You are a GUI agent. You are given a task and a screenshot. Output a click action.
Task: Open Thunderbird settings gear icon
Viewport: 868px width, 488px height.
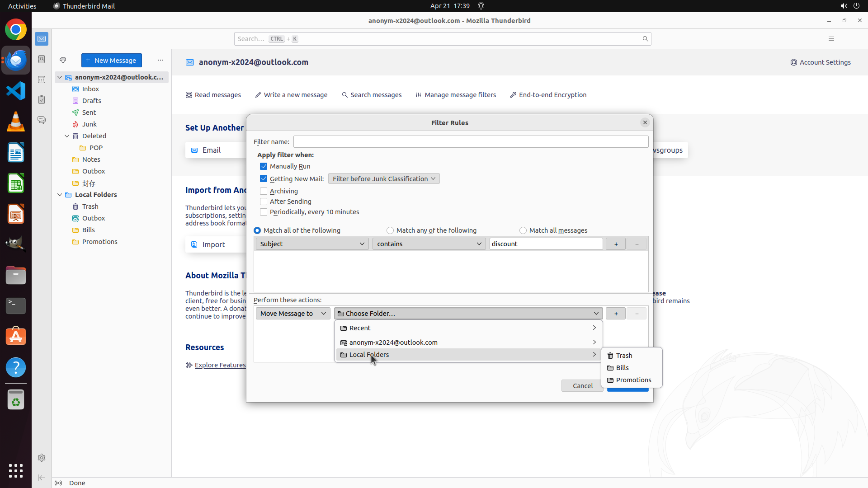point(42,458)
